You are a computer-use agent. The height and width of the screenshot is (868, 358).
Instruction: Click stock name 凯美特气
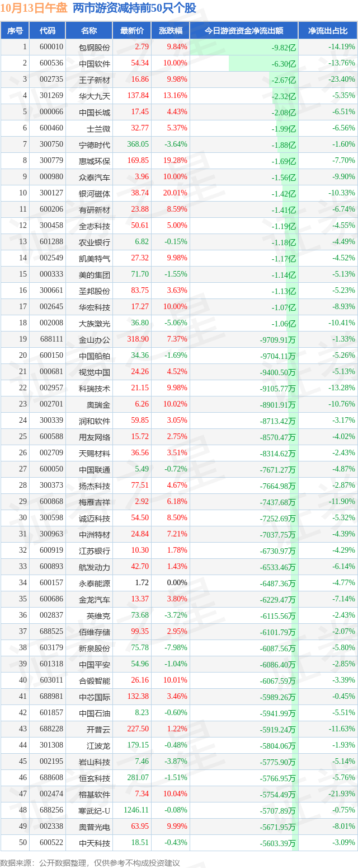(95, 258)
